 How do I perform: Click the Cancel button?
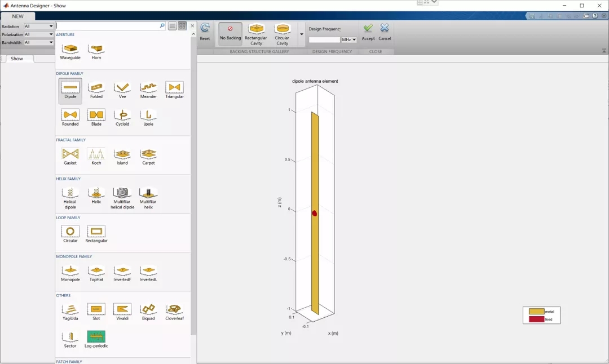[385, 32]
